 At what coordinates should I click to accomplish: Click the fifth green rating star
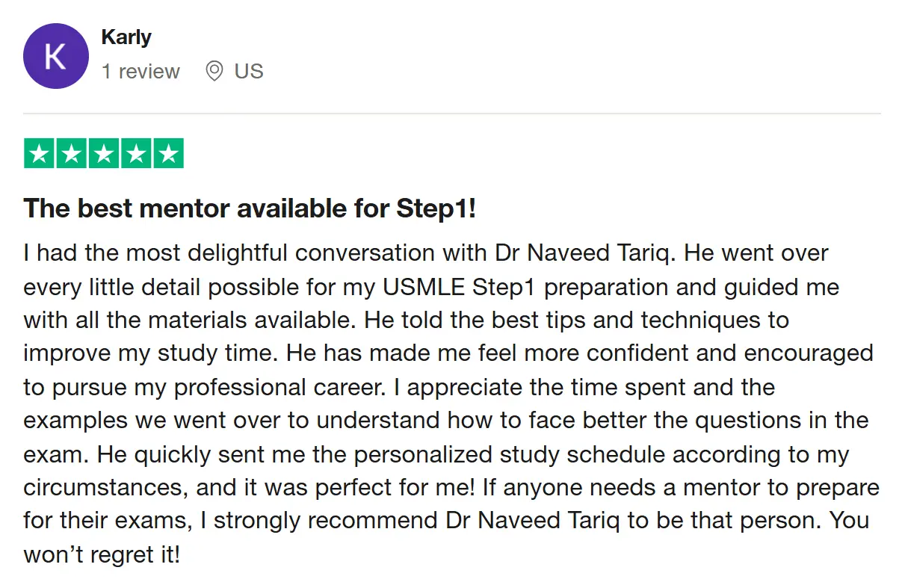coord(168,154)
